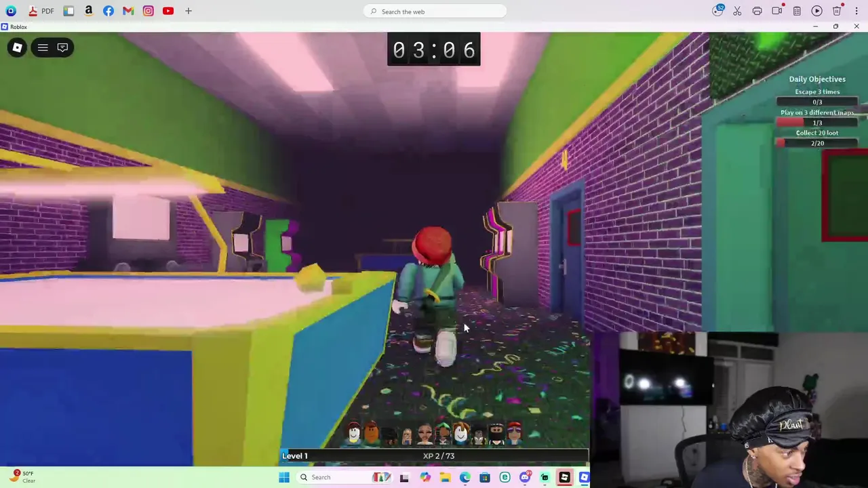
Task: Add a new shortcut with plus button
Action: 189,11
